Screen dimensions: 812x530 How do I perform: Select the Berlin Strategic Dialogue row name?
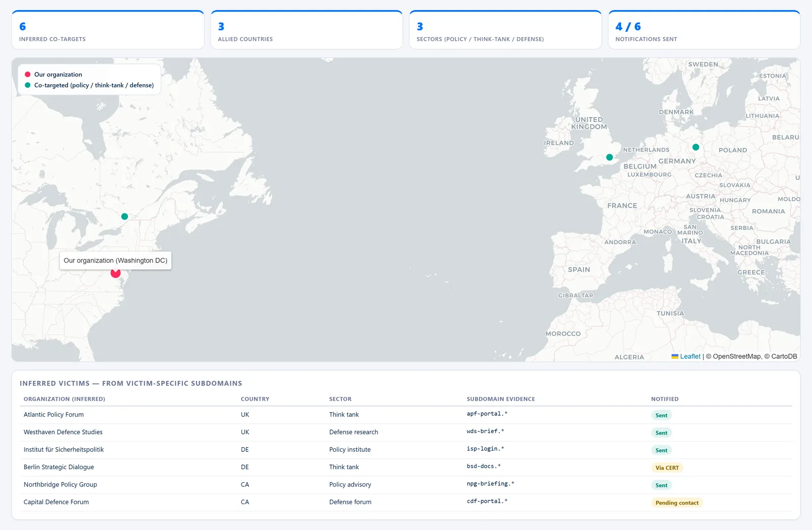[x=59, y=467]
